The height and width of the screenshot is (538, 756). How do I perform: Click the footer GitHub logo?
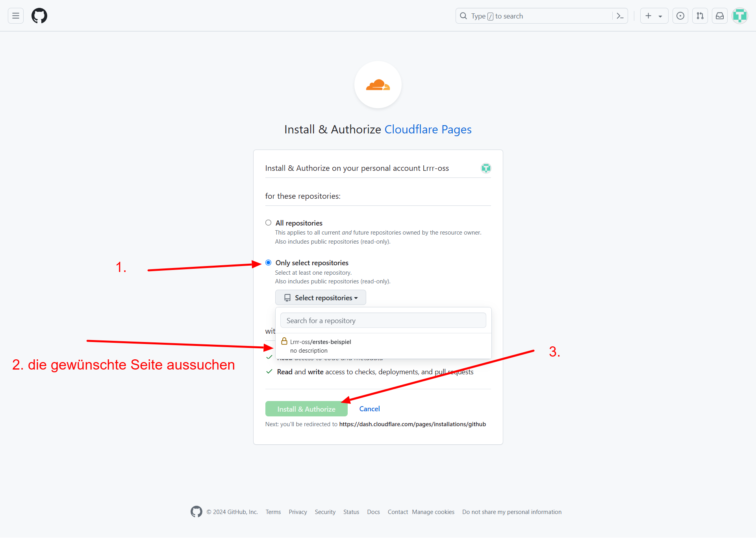pyautogui.click(x=196, y=512)
